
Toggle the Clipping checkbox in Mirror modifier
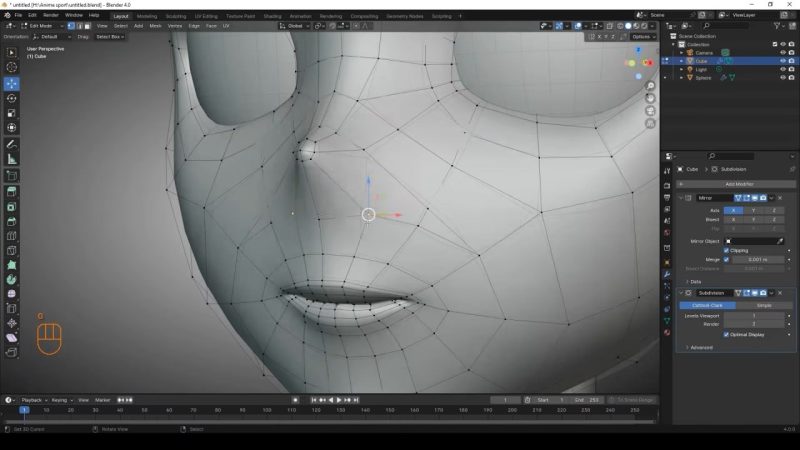click(x=727, y=250)
